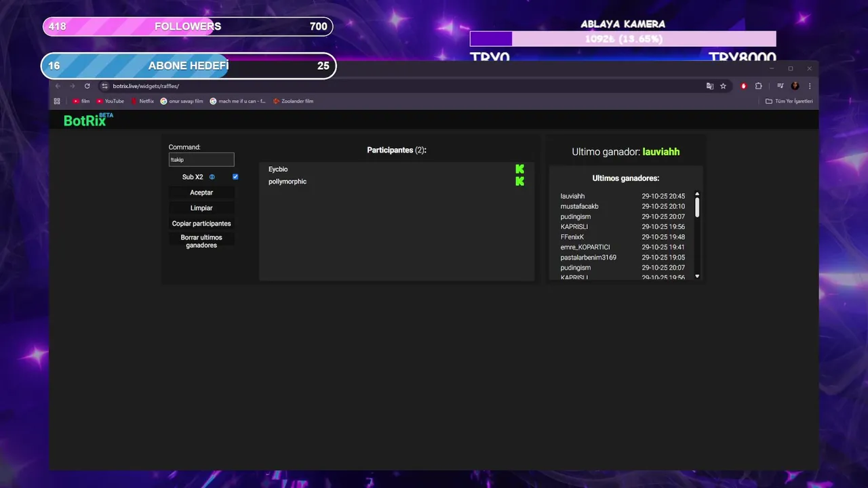
Task: Open the apps grid in bookmarks bar
Action: click(x=57, y=101)
